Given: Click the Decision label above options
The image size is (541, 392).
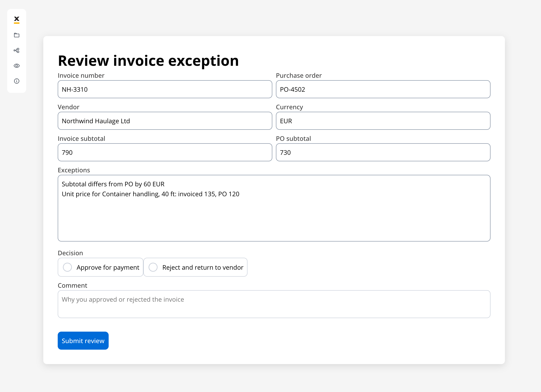Looking at the screenshot, I should [70, 253].
